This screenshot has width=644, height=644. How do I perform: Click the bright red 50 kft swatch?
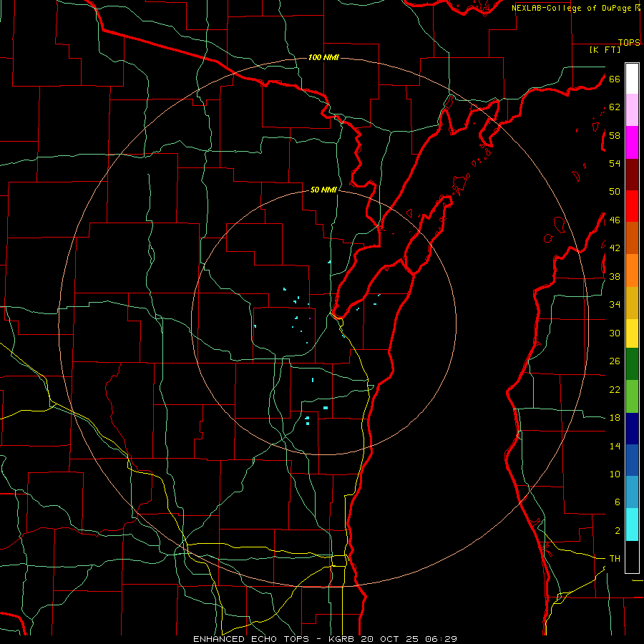[x=632, y=206]
